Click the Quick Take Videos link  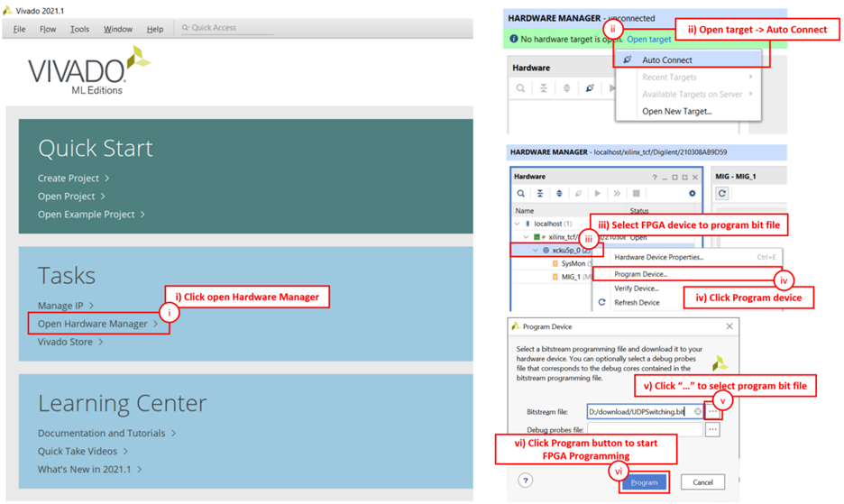coord(82,451)
